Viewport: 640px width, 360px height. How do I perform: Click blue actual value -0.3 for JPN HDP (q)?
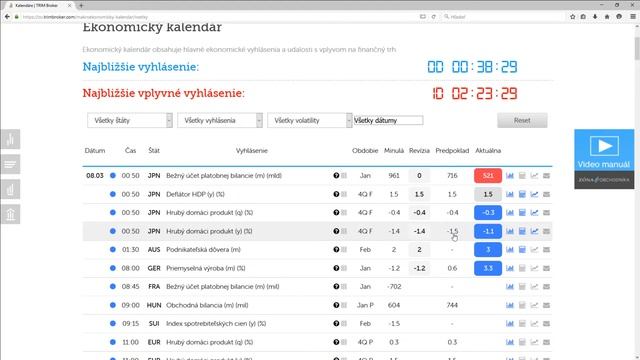[x=488, y=213]
